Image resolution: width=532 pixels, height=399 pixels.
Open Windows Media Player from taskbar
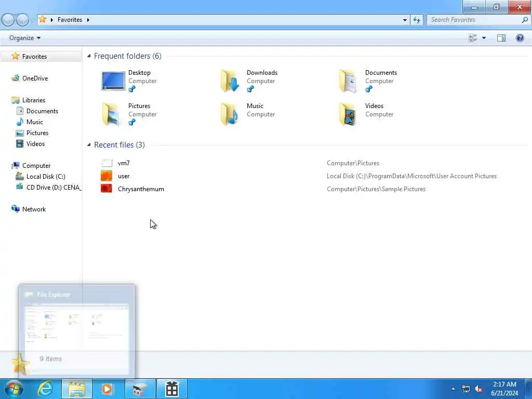(108, 389)
